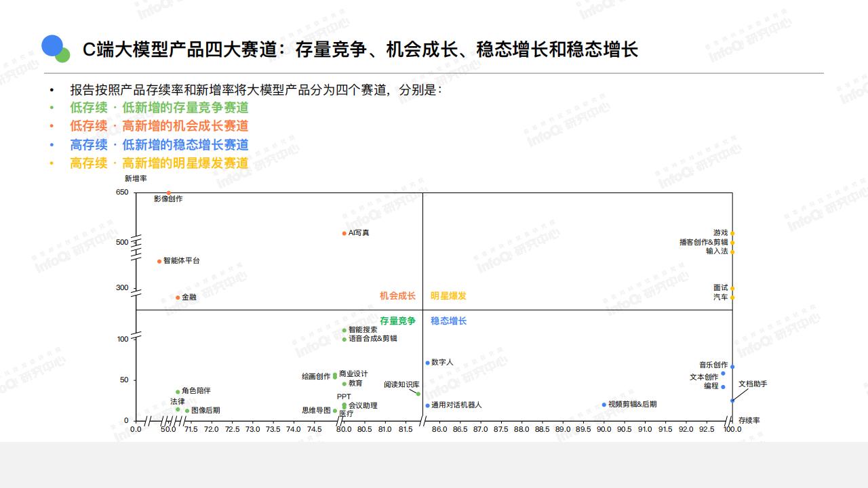Image resolution: width=868 pixels, height=488 pixels.
Task: Click the AI写真 data point label
Action: click(359, 233)
